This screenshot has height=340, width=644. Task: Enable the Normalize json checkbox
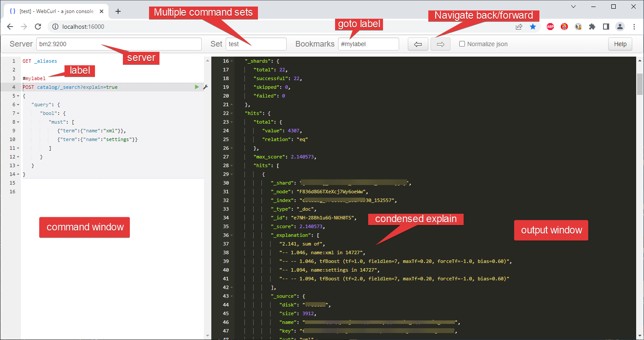tap(462, 44)
